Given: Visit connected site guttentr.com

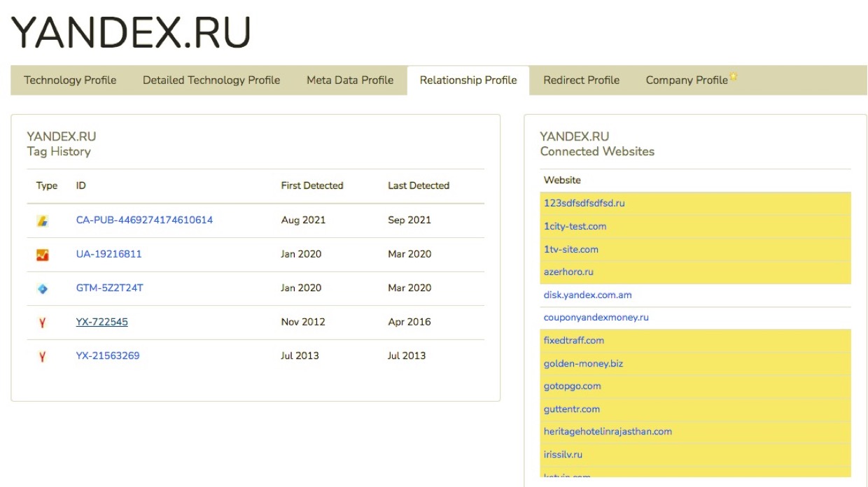Looking at the screenshot, I should click(x=572, y=409).
